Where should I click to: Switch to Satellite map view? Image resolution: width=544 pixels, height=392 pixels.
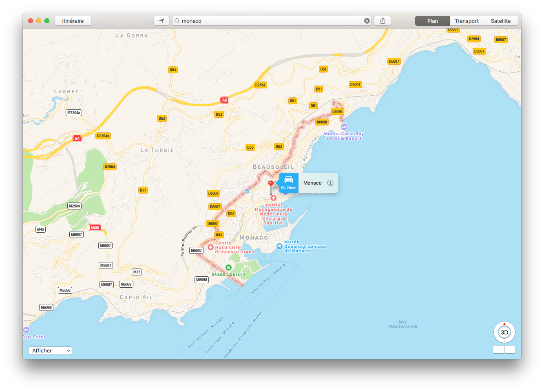click(500, 21)
